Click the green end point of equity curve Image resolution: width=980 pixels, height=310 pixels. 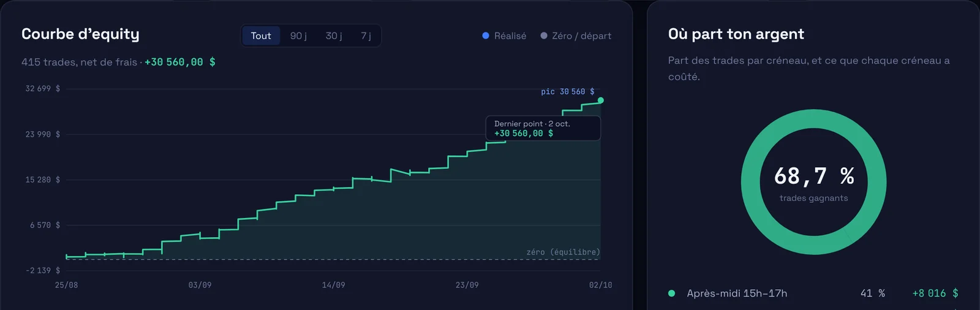(601, 100)
